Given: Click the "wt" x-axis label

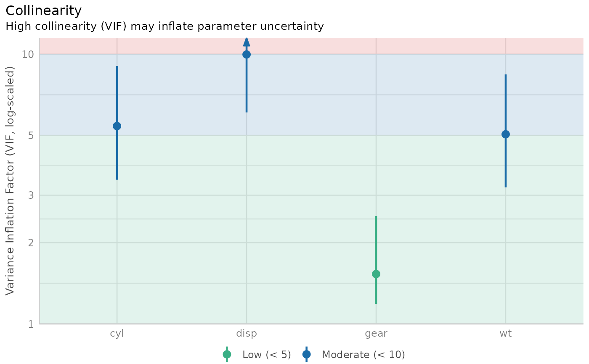Looking at the screenshot, I should (506, 334).
